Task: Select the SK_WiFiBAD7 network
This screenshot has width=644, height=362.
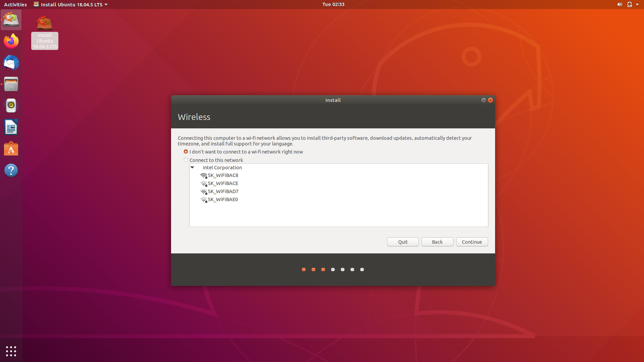Action: (x=223, y=191)
